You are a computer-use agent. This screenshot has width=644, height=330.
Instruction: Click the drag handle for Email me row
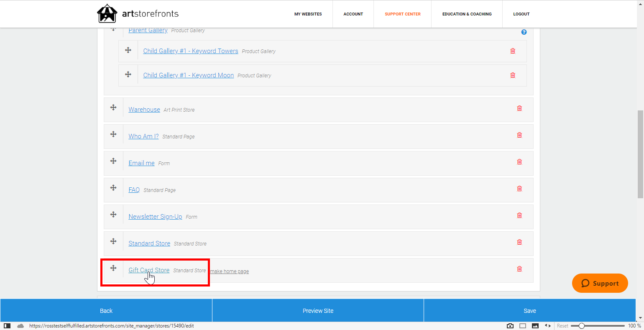(113, 161)
